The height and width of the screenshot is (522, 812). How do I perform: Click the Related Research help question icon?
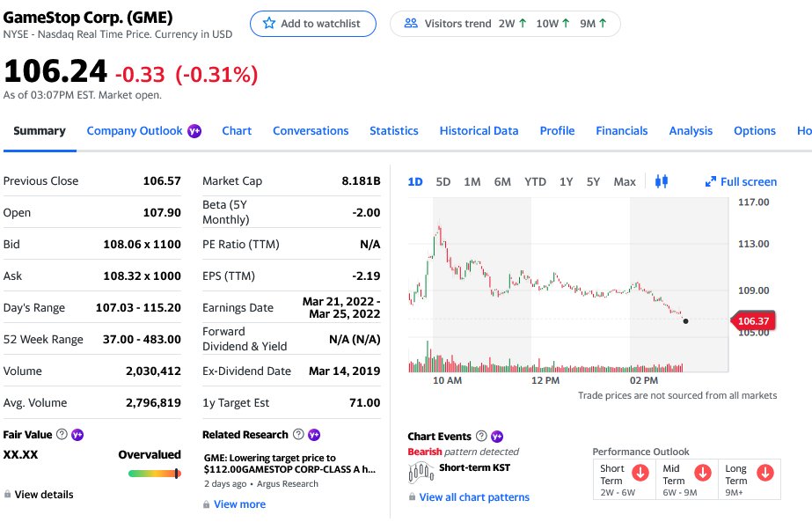(298, 434)
